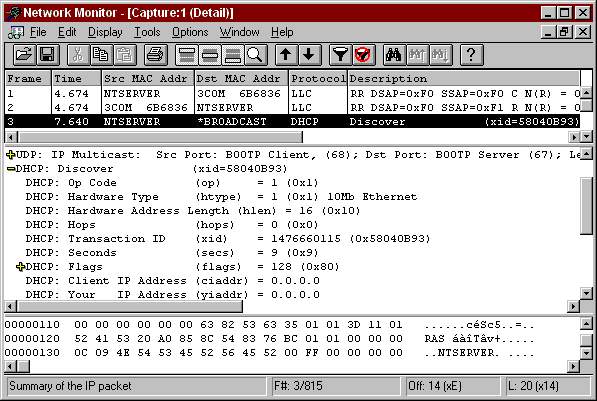The image size is (597, 401).
Task: Click the Frame column header
Action: (x=28, y=78)
